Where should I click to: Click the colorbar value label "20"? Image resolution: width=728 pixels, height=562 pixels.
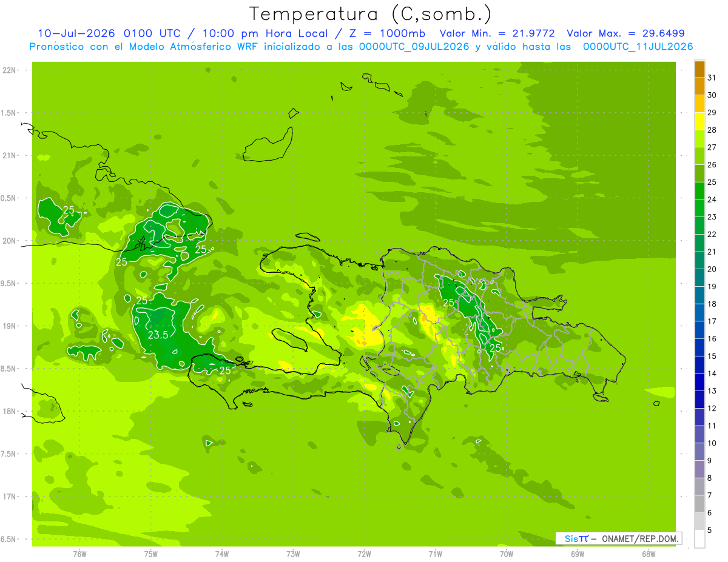tap(712, 269)
